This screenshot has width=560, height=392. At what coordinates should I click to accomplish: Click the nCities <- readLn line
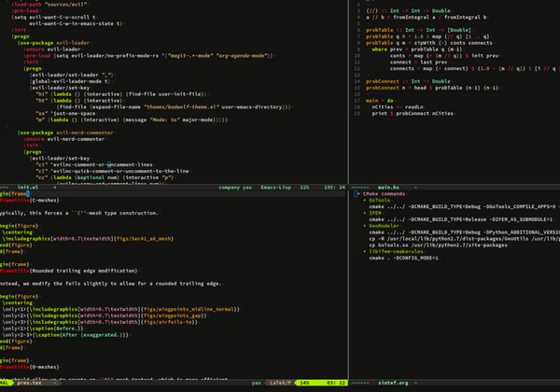point(398,107)
